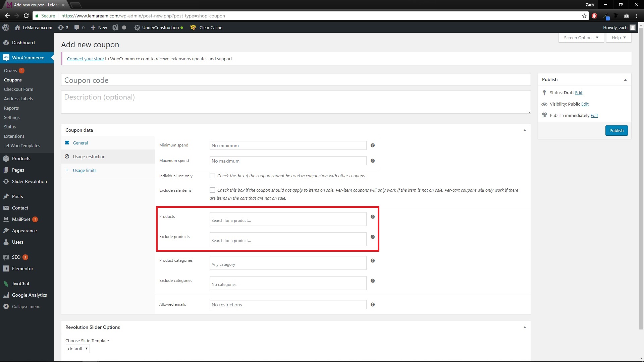The width and height of the screenshot is (644, 362).
Task: Go back using the browser back arrow
Action: click(7, 16)
